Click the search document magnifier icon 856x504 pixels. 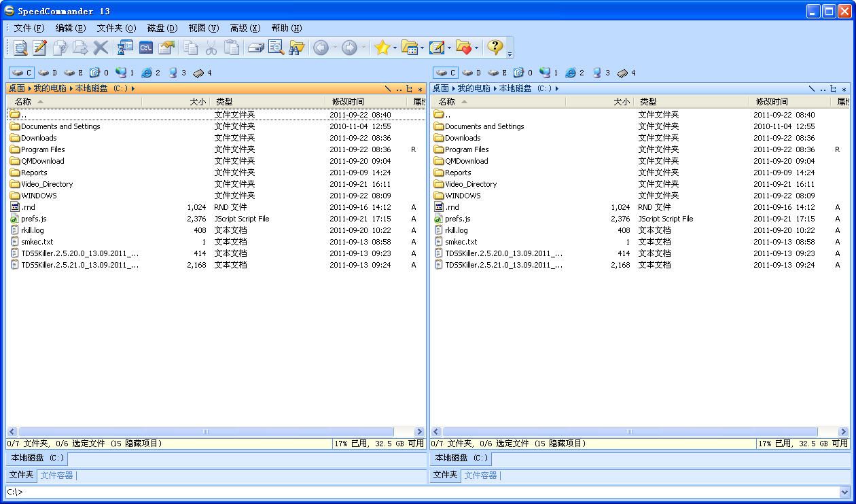click(276, 48)
